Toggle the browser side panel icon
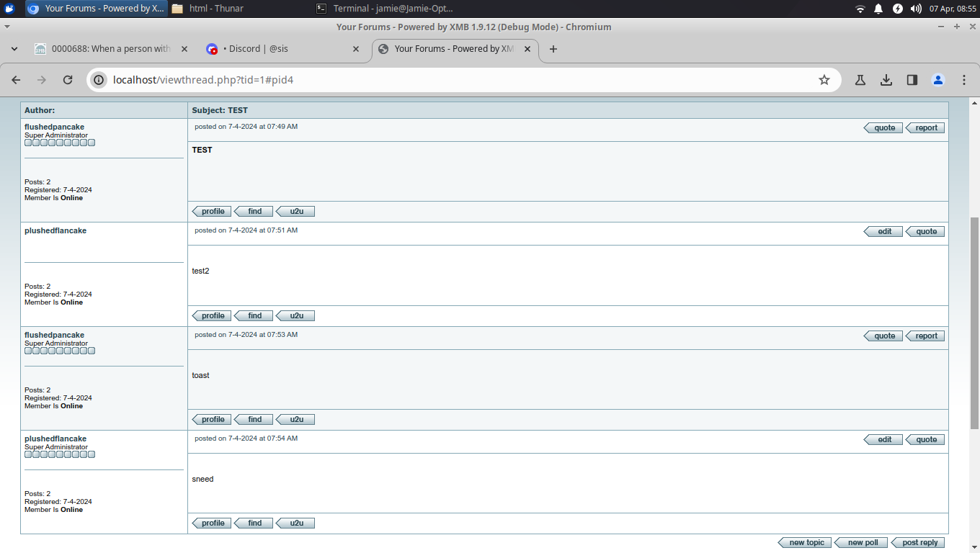This screenshot has width=980, height=553. pyautogui.click(x=912, y=80)
